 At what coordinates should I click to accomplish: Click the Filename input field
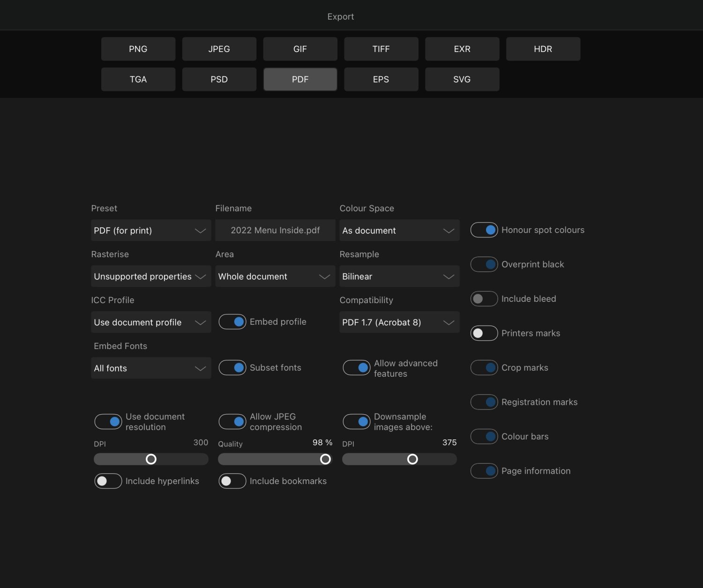pyautogui.click(x=275, y=231)
